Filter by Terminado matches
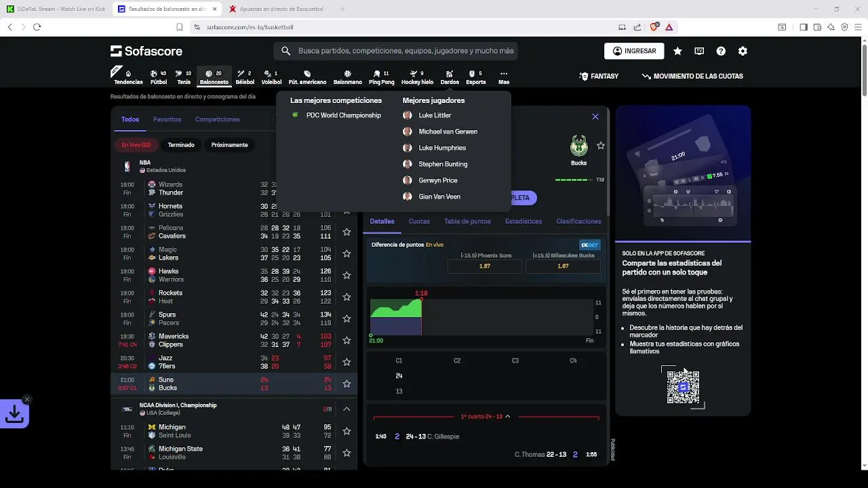The width and height of the screenshot is (868, 488). tap(181, 145)
